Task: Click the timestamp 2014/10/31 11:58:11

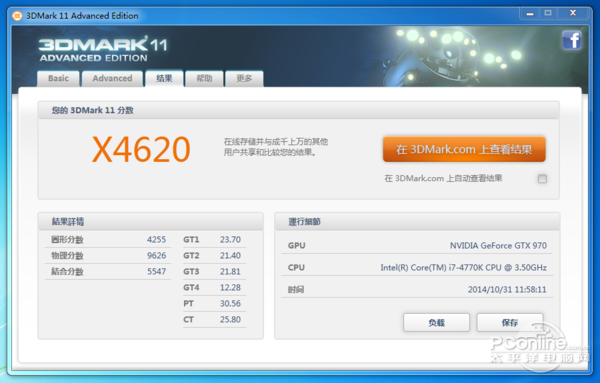Action: pyautogui.click(x=507, y=290)
